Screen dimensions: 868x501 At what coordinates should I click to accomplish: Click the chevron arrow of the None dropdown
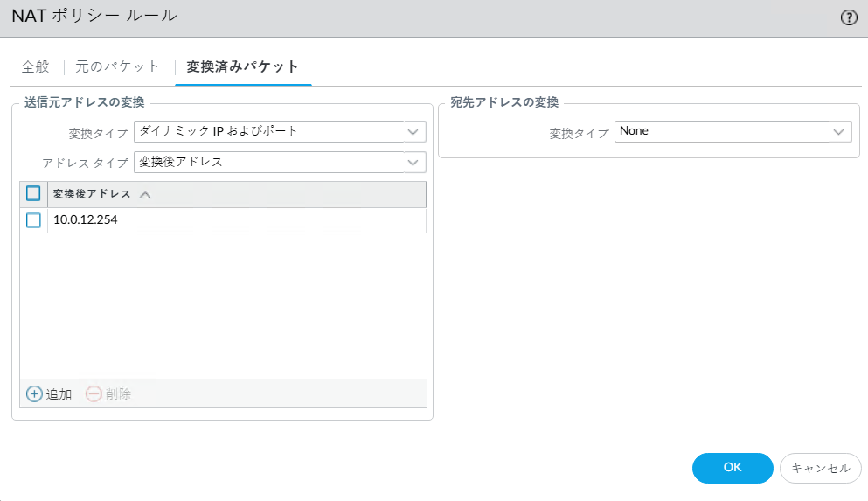click(x=840, y=131)
